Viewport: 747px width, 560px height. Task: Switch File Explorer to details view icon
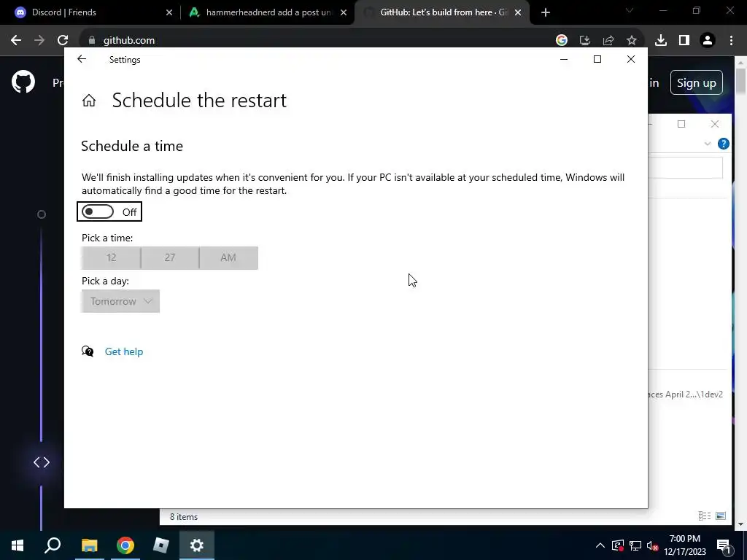click(705, 516)
